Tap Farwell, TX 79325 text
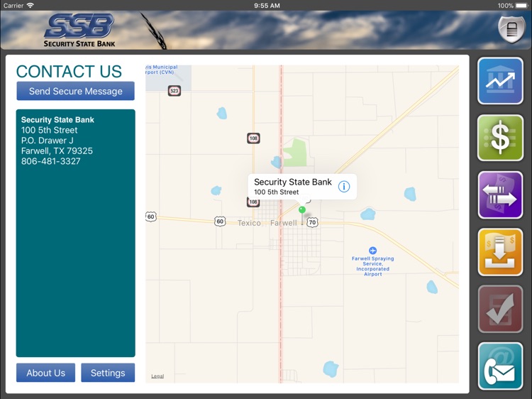The width and height of the screenshot is (532, 399). tap(57, 151)
